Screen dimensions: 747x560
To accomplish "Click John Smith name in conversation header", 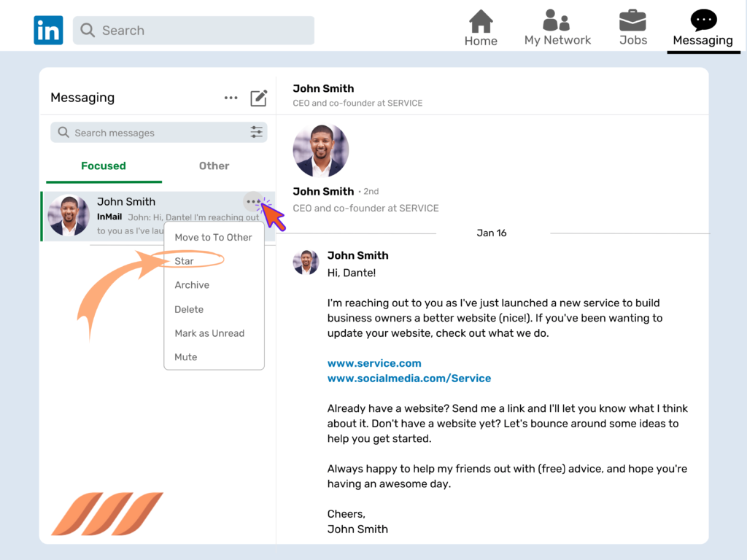I will tap(323, 88).
